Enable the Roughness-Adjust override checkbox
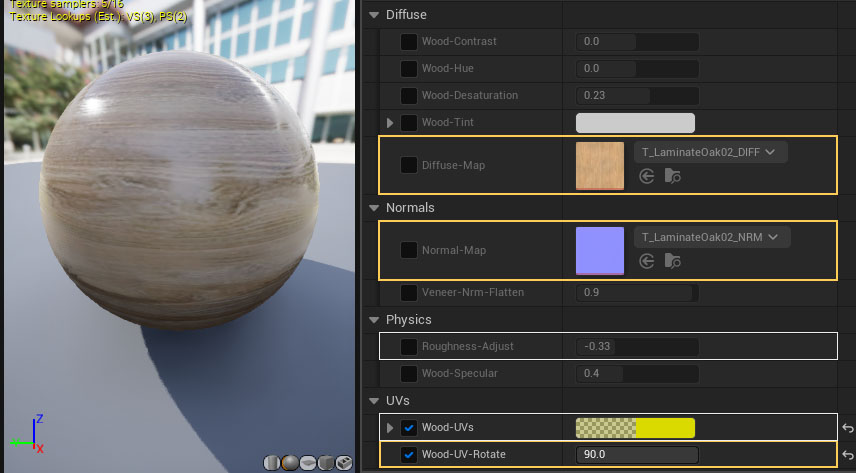The width and height of the screenshot is (856, 473). [x=409, y=346]
